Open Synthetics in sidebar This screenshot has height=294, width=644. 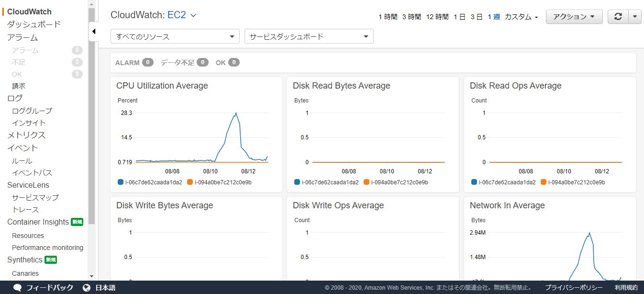click(24, 260)
